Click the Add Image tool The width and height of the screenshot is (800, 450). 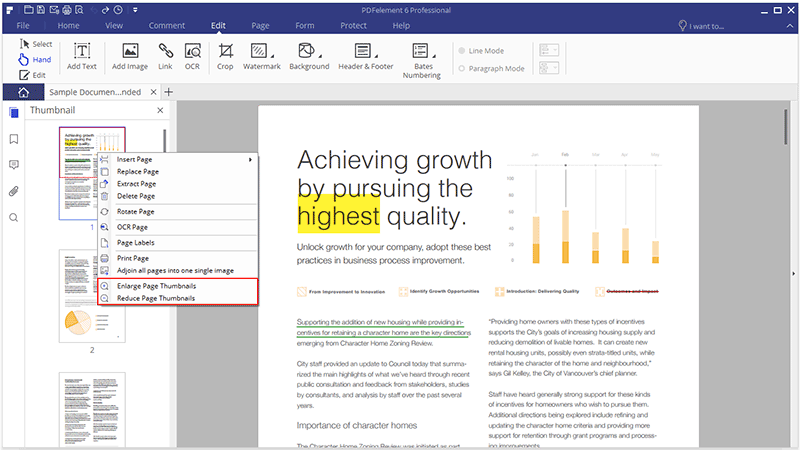(x=130, y=57)
